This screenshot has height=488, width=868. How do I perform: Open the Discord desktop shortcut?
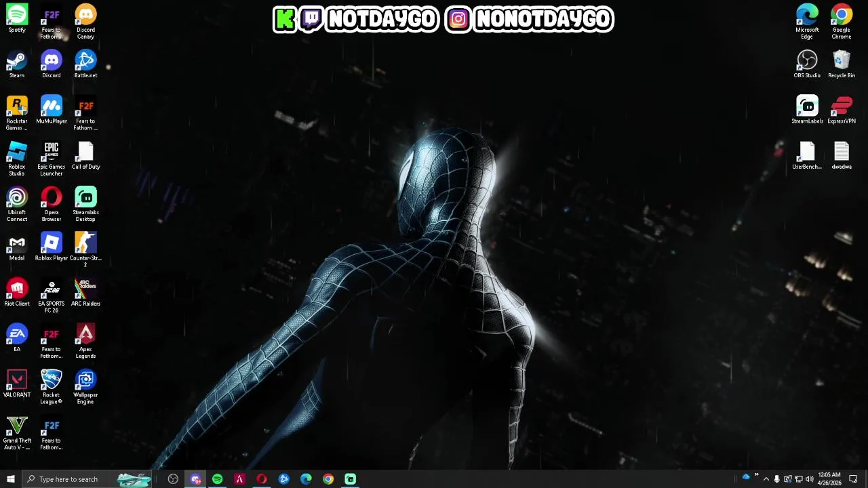click(x=52, y=64)
